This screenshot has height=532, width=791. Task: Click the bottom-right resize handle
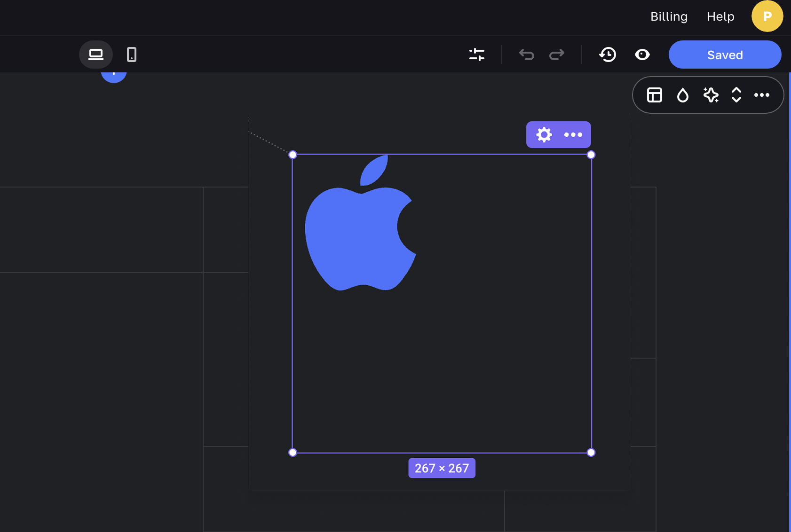(x=591, y=452)
